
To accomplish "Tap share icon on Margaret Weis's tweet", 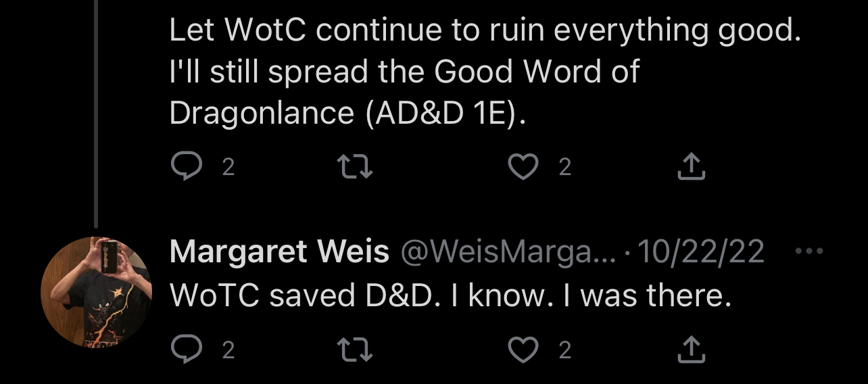I will [692, 349].
